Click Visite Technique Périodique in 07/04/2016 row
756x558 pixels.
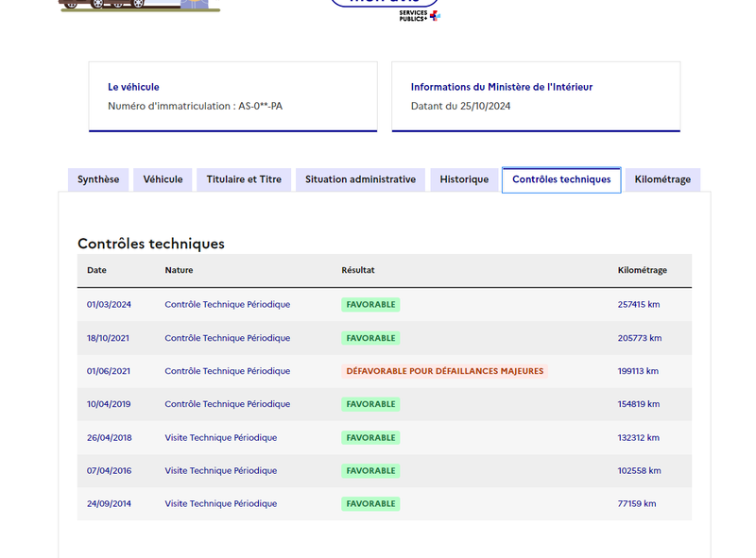point(221,471)
